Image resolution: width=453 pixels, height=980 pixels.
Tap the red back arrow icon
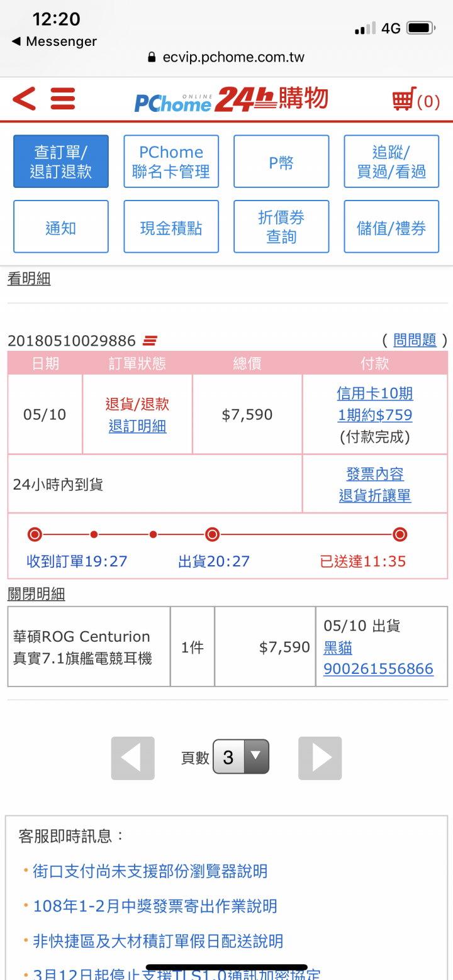click(x=24, y=99)
